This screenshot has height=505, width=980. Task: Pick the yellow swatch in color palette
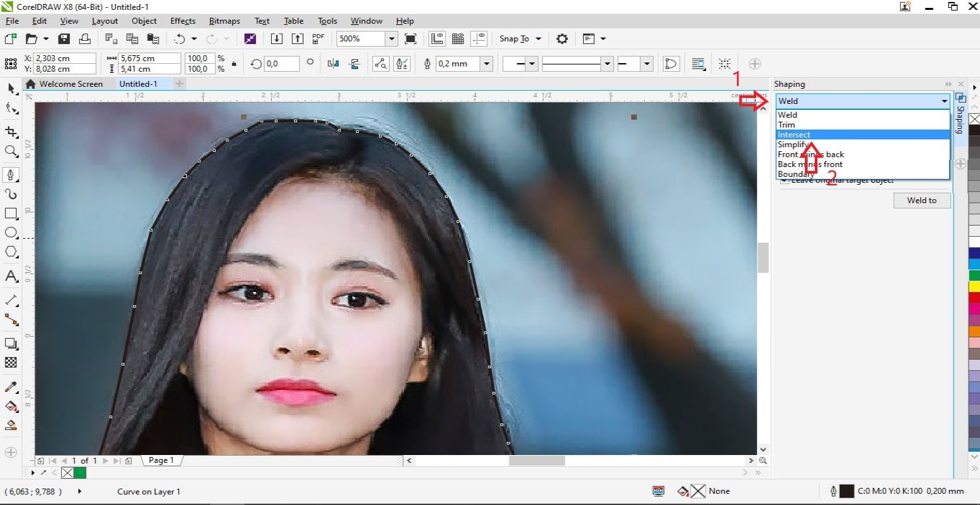974,287
